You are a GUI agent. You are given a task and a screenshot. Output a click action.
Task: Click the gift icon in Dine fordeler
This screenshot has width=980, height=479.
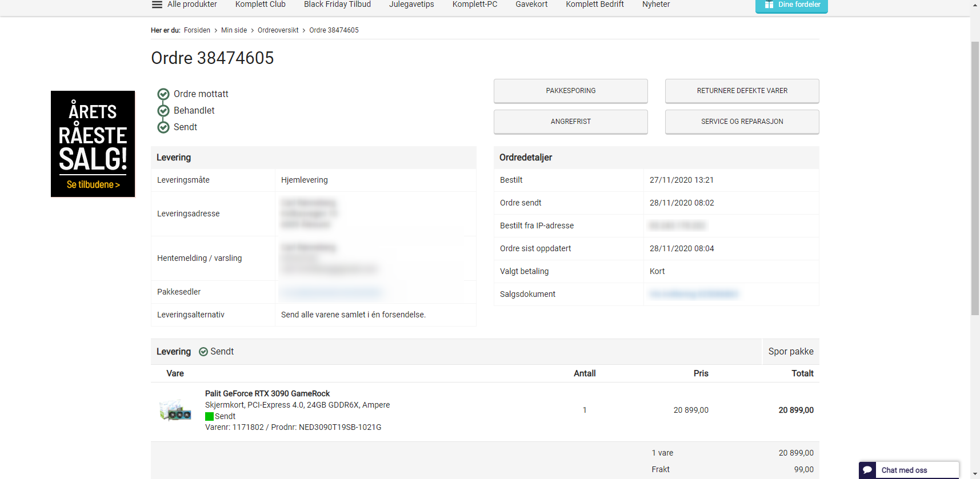769,5
